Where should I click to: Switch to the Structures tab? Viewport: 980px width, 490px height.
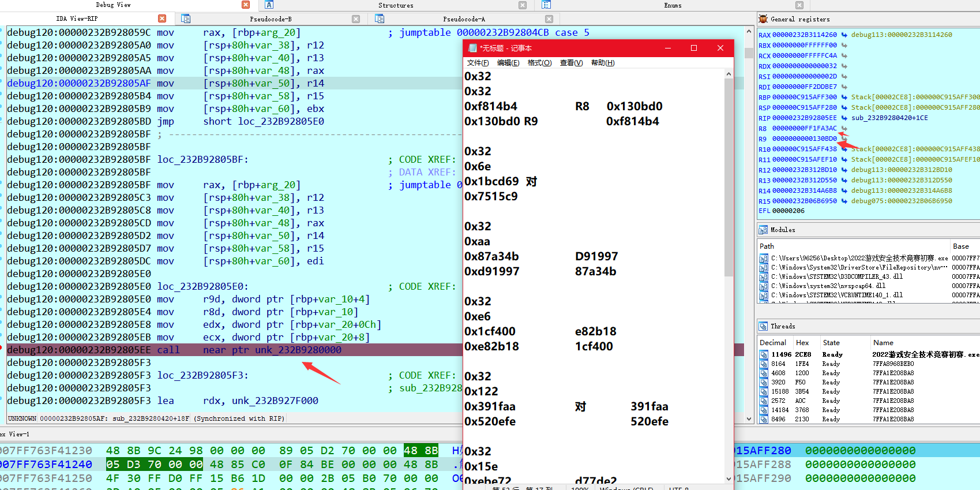(396, 5)
